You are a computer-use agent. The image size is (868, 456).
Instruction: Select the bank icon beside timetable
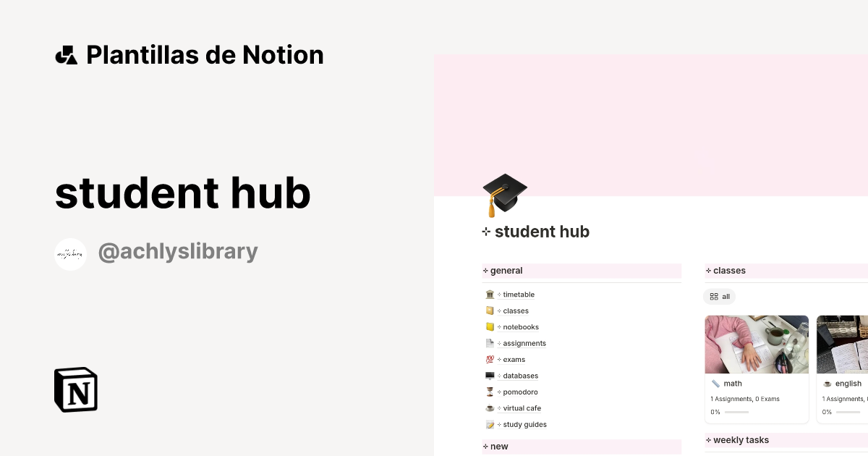click(x=490, y=294)
